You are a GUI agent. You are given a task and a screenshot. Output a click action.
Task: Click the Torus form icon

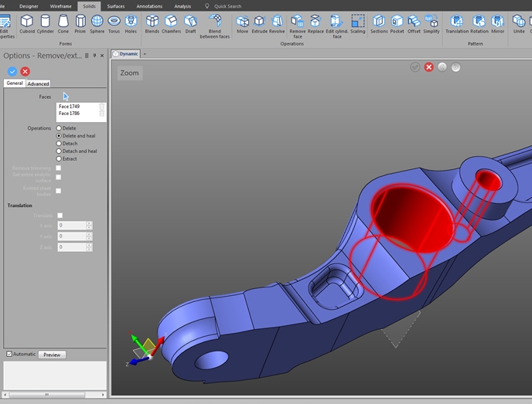[114, 23]
